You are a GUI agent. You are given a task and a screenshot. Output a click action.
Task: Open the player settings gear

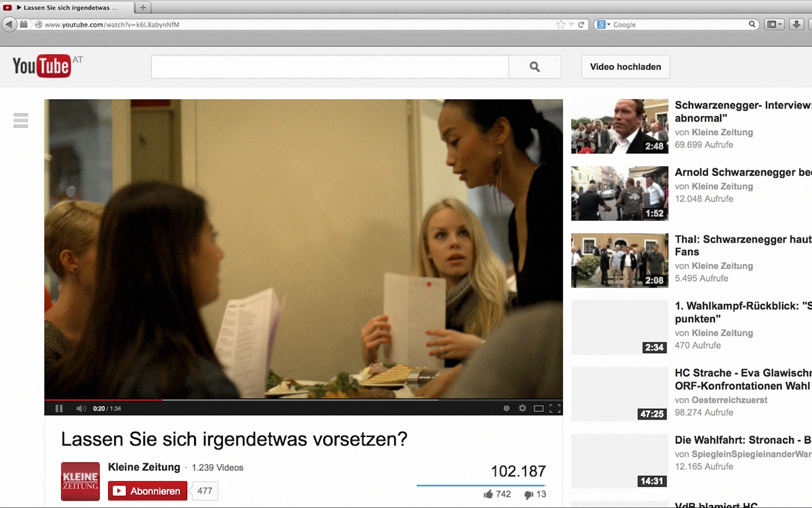pos(522,408)
